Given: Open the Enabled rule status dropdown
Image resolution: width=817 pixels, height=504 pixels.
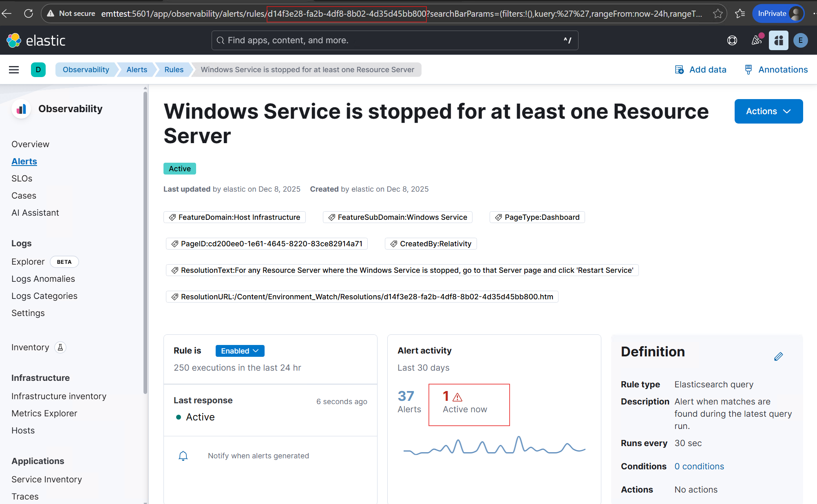Looking at the screenshot, I should [x=240, y=351].
